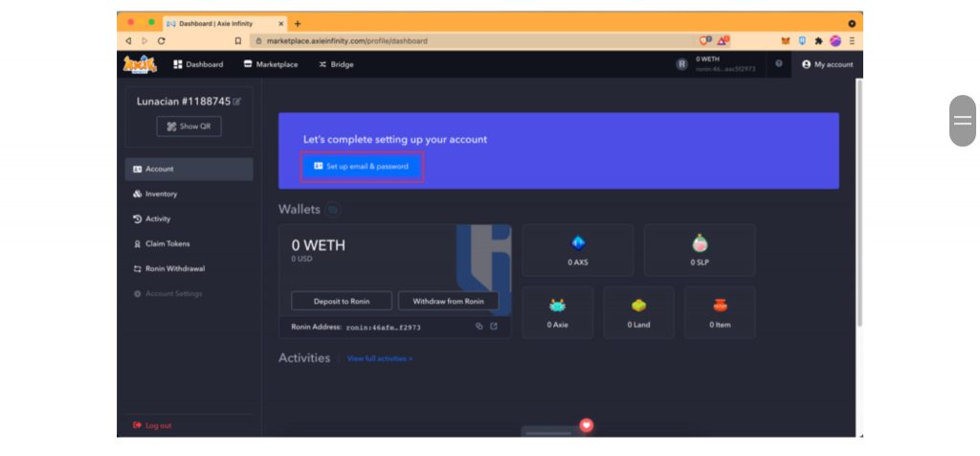Click Withdraw from Ronin
The width and height of the screenshot is (980, 456).
click(x=448, y=301)
